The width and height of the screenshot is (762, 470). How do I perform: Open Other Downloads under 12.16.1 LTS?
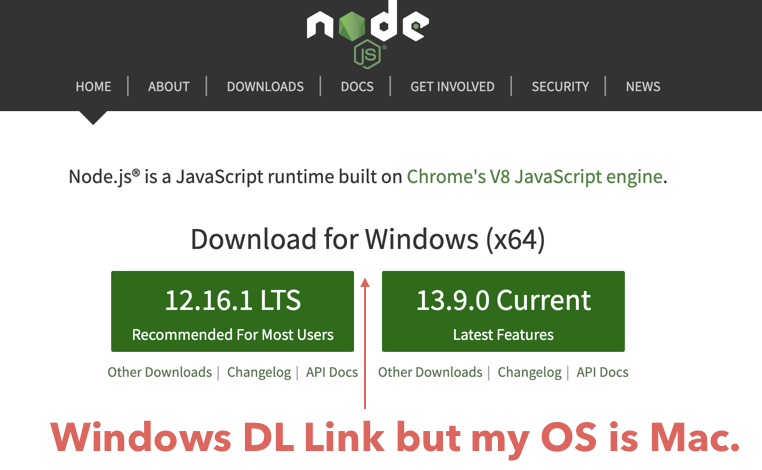point(159,372)
